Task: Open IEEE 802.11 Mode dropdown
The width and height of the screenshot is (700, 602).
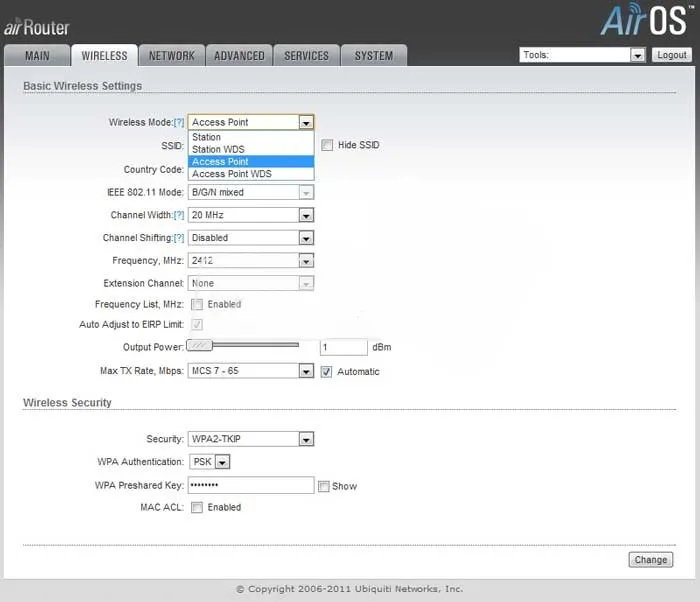Action: coord(251,192)
